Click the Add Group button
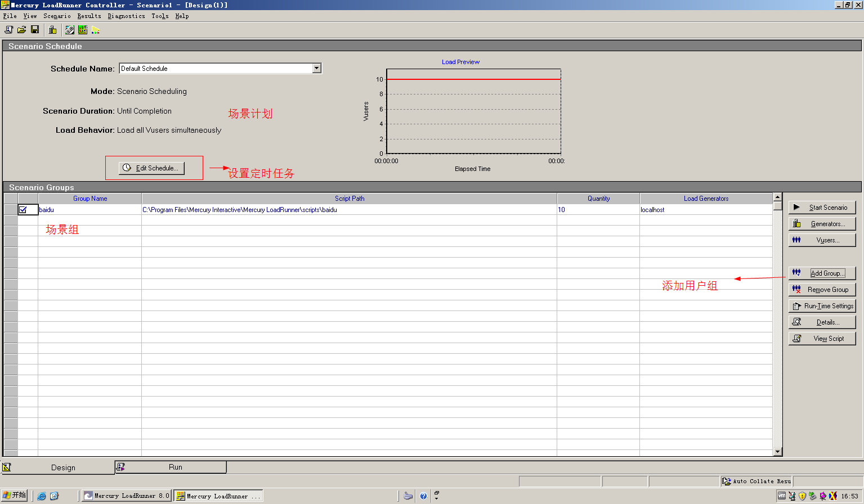864x504 pixels. [x=822, y=273]
